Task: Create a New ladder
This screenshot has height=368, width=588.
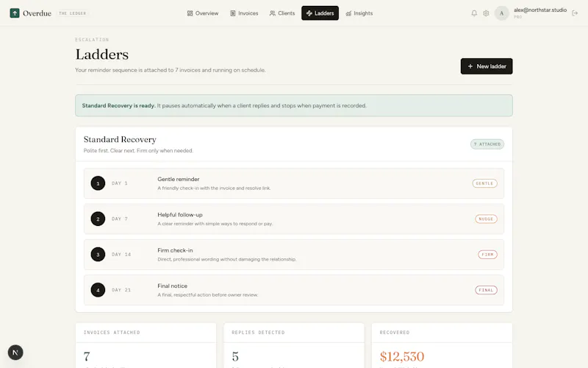Action: click(x=487, y=66)
